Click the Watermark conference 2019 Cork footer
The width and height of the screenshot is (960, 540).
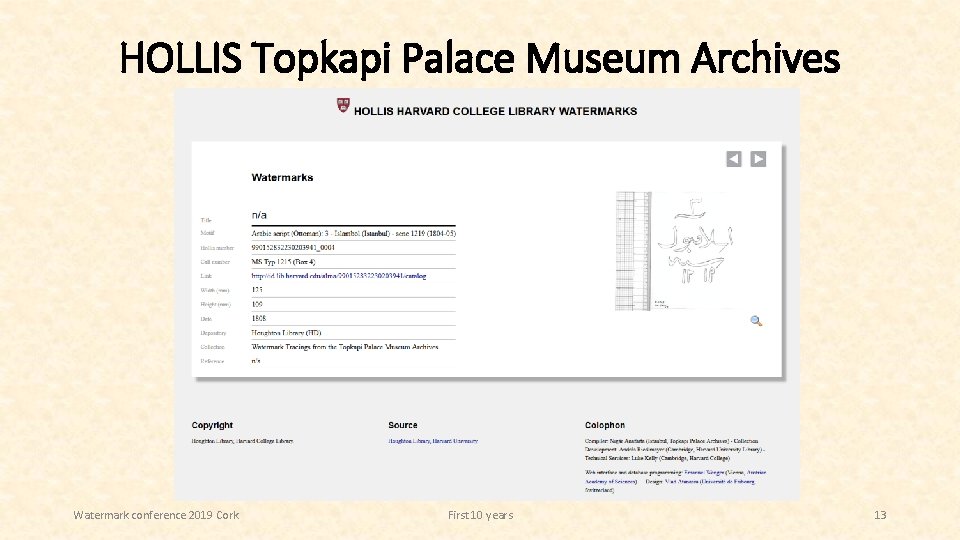pyautogui.click(x=156, y=515)
